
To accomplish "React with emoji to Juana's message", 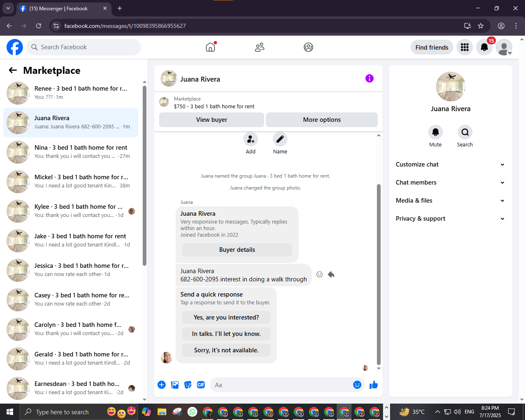I will point(320,274).
